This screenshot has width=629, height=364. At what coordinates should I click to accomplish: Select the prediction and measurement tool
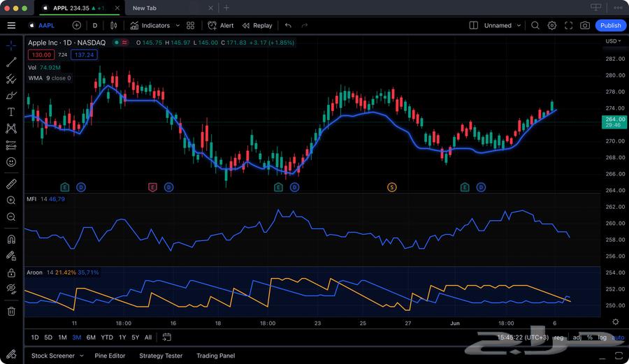pyautogui.click(x=11, y=145)
